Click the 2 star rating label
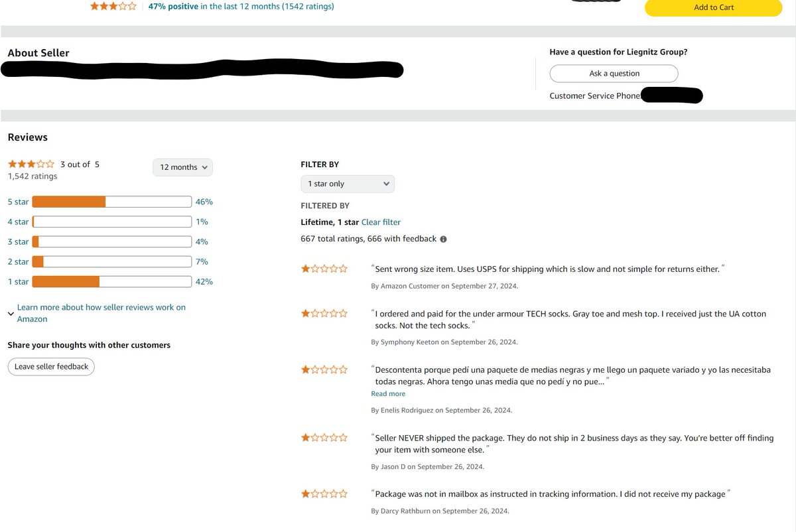Viewport: 796px width, 532px height. pos(18,261)
